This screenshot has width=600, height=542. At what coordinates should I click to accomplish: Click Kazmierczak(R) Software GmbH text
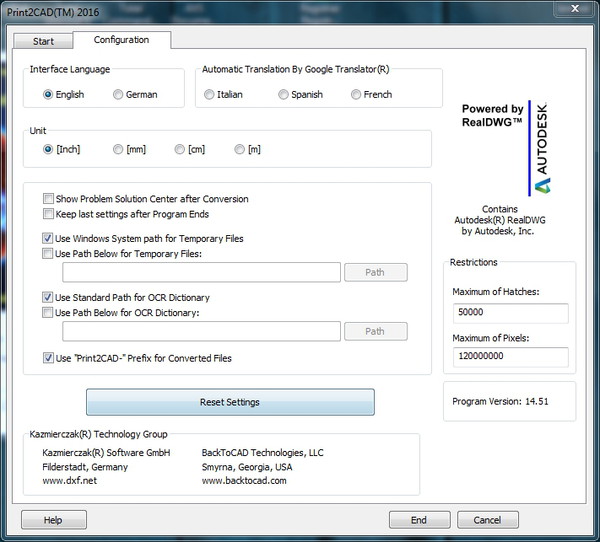pyautogui.click(x=106, y=453)
